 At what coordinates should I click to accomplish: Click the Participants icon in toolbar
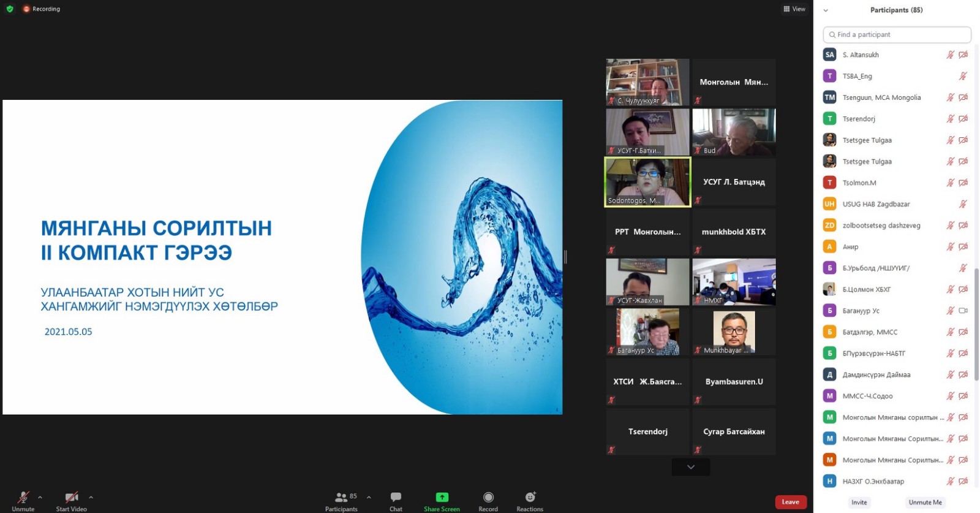click(341, 498)
